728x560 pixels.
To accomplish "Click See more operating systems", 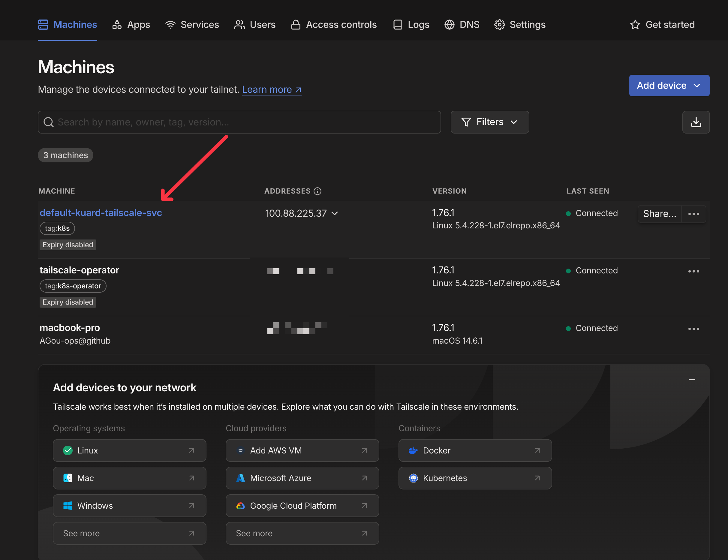I will pos(129,533).
